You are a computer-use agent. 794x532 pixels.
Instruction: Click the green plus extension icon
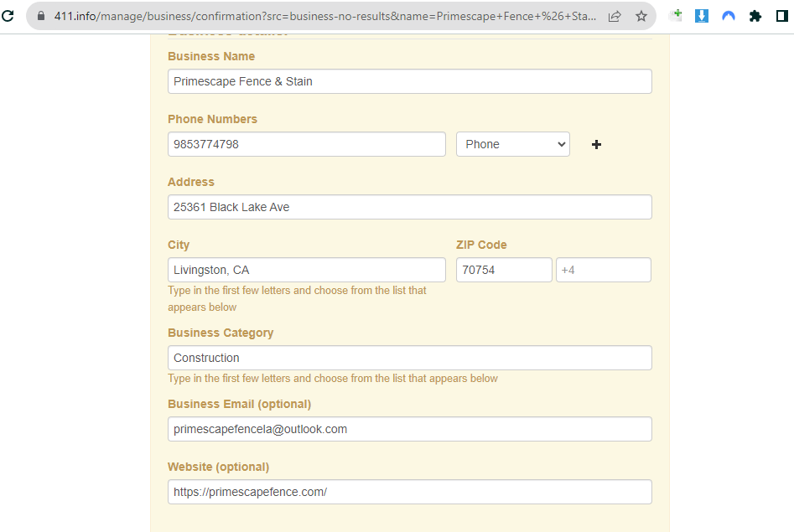[676, 15]
